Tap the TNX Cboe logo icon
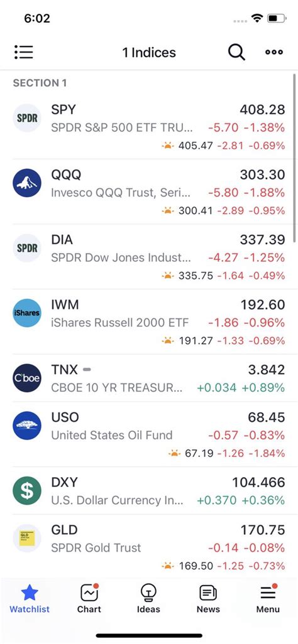Image resolution: width=298 pixels, height=644 pixels. click(x=27, y=378)
